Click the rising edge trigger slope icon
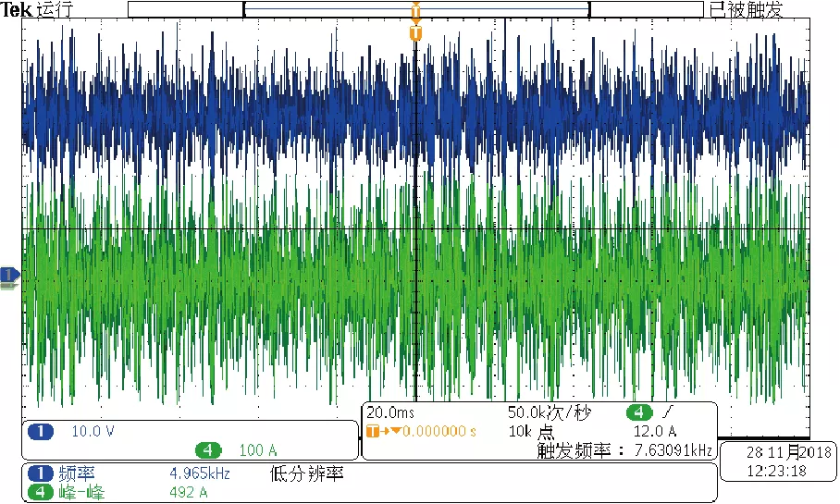 click(x=667, y=412)
